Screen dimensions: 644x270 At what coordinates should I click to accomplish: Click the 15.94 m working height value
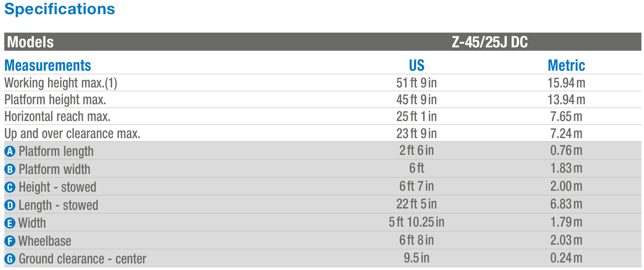tap(566, 83)
